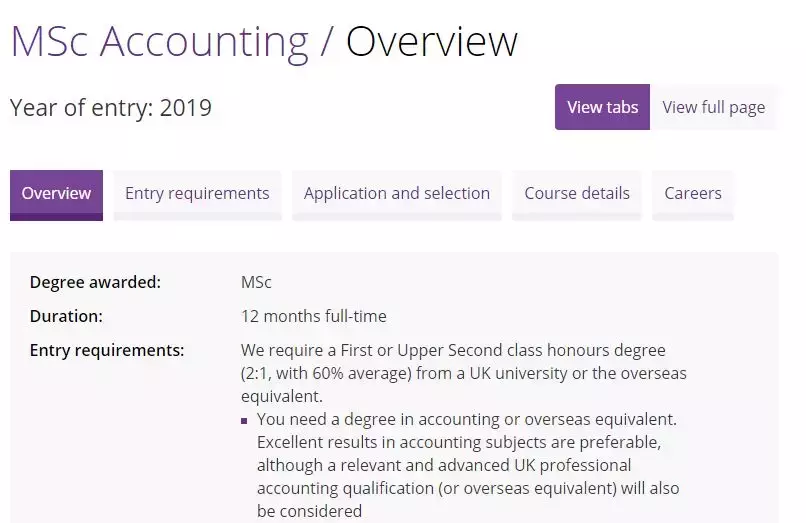The image size is (806, 523).
Task: Switch to View full page mode
Action: point(713,107)
